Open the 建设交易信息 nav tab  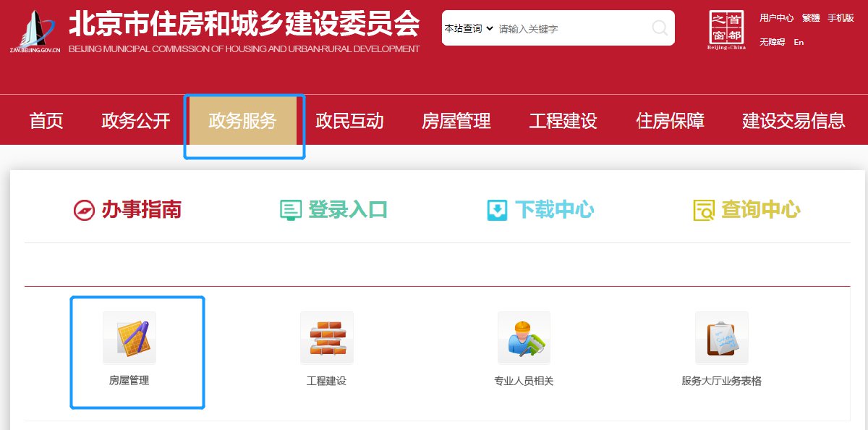click(x=794, y=121)
